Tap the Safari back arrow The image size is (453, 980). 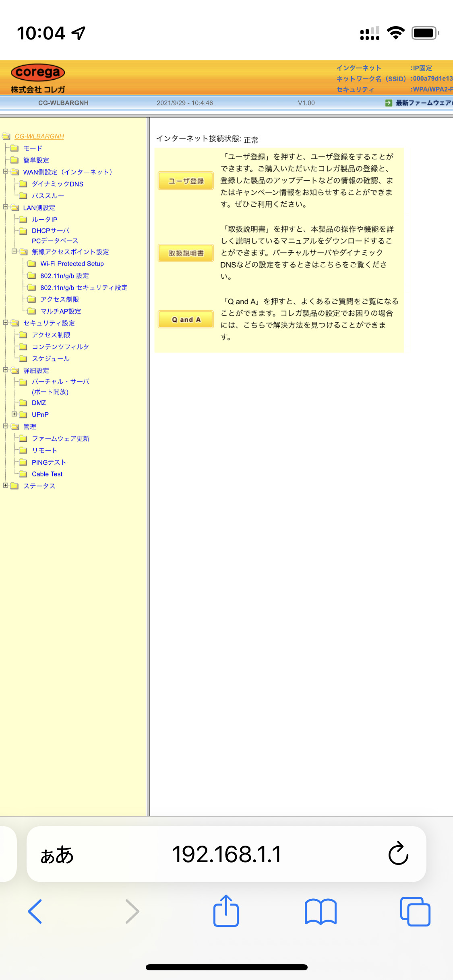point(35,912)
